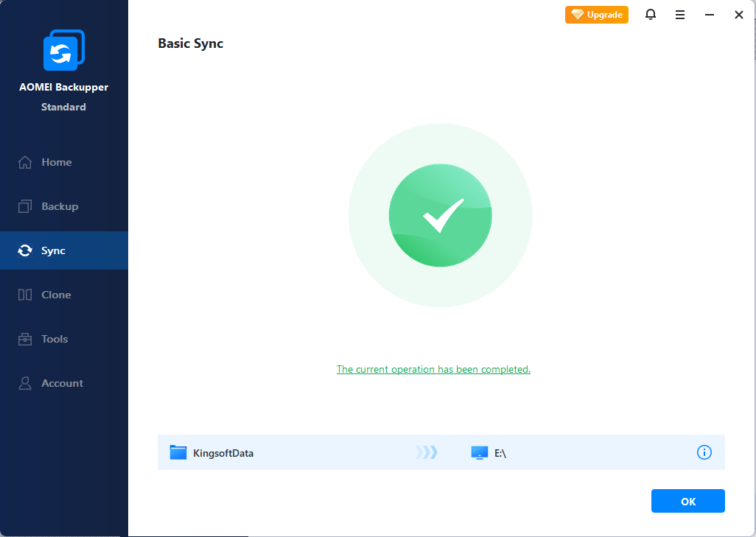Open 'The current operation has been completed' link

(433, 369)
